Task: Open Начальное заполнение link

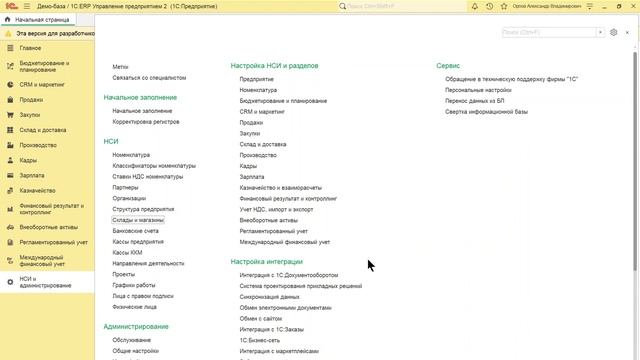Action: coord(142,111)
